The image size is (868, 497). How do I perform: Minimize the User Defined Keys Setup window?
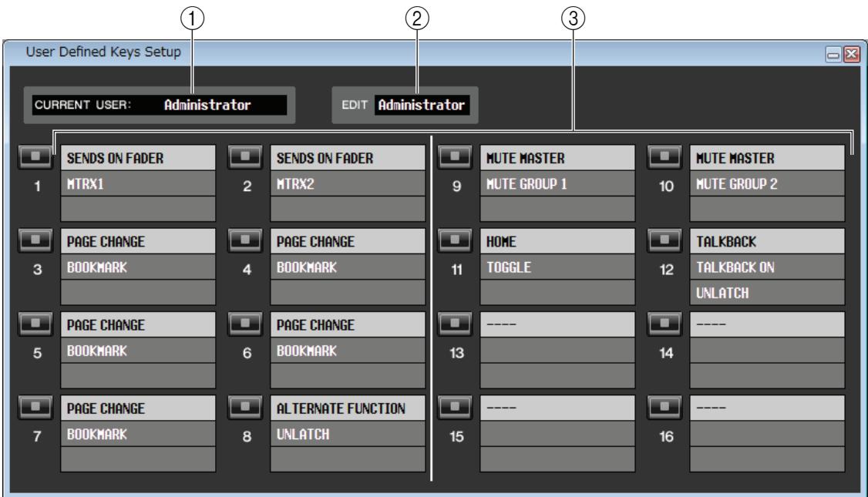coord(833,54)
